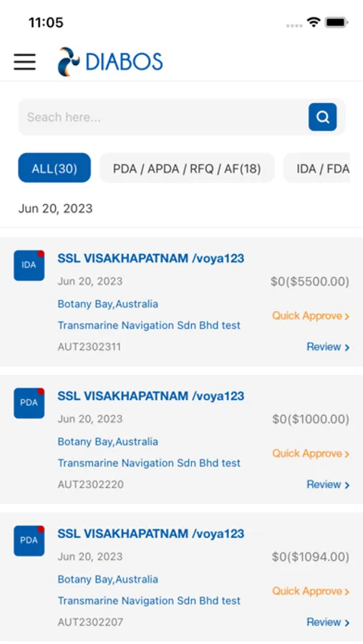This screenshot has height=644, width=363.
Task: Click Transmarine Navigation Sdn Bhd test in AUT2302207 card
Action: 149,601
